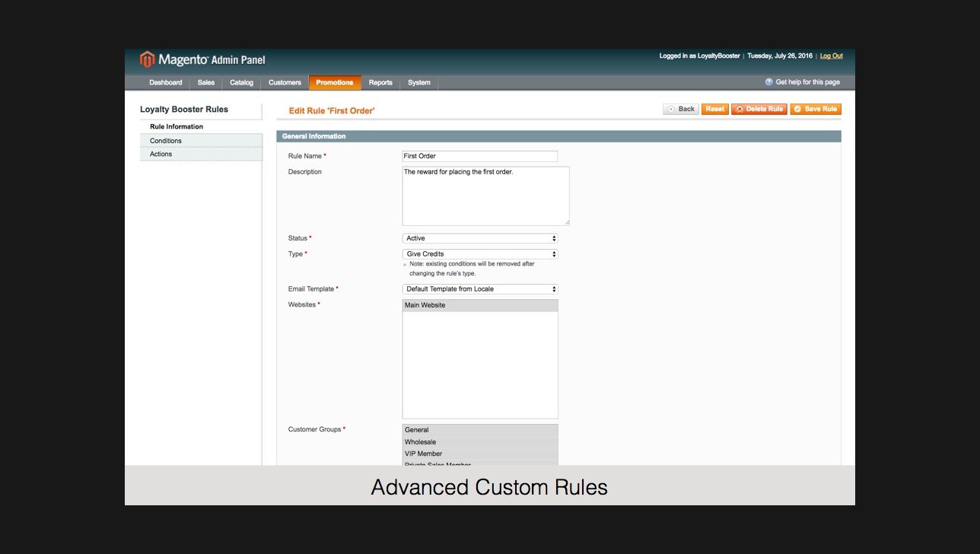Go back with the Back button
This screenshot has height=554, width=980.
(681, 109)
